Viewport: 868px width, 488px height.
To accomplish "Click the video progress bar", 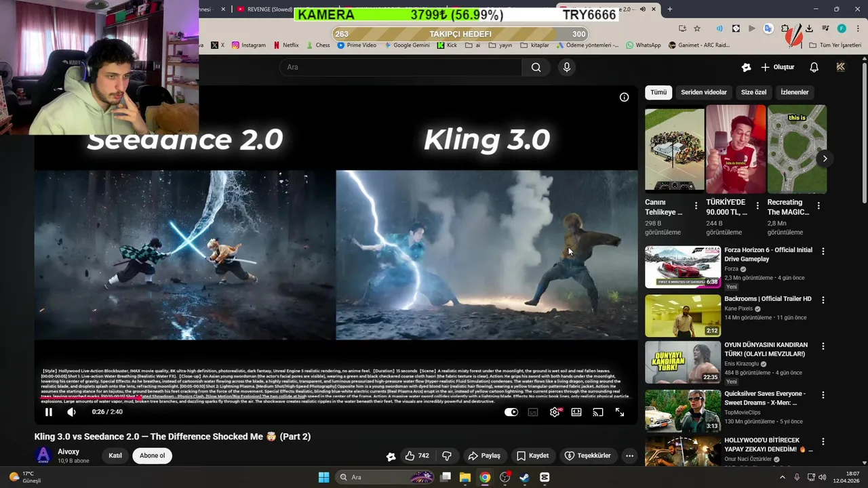I will 336,397.
